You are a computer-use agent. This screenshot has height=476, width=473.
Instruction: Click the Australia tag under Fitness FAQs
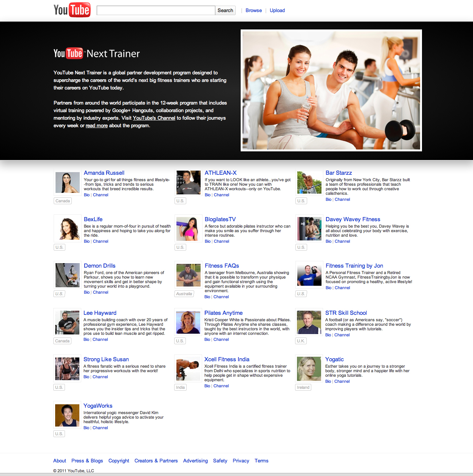[x=184, y=294]
